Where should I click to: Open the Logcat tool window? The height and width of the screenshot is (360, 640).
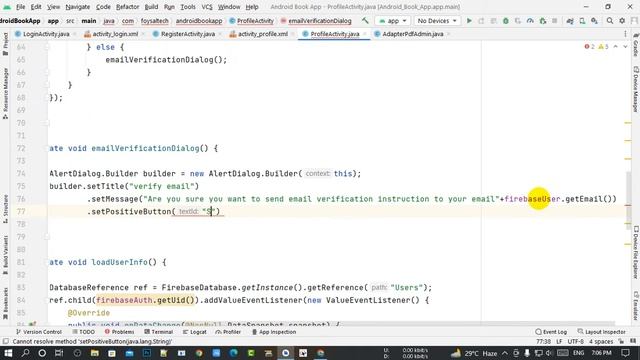pos(194,332)
